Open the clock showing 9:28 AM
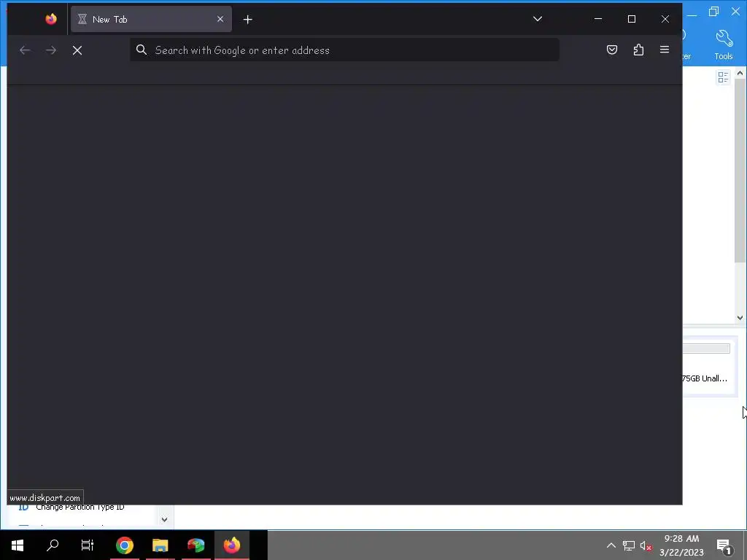Viewport: 747px width, 560px height. tap(682, 545)
